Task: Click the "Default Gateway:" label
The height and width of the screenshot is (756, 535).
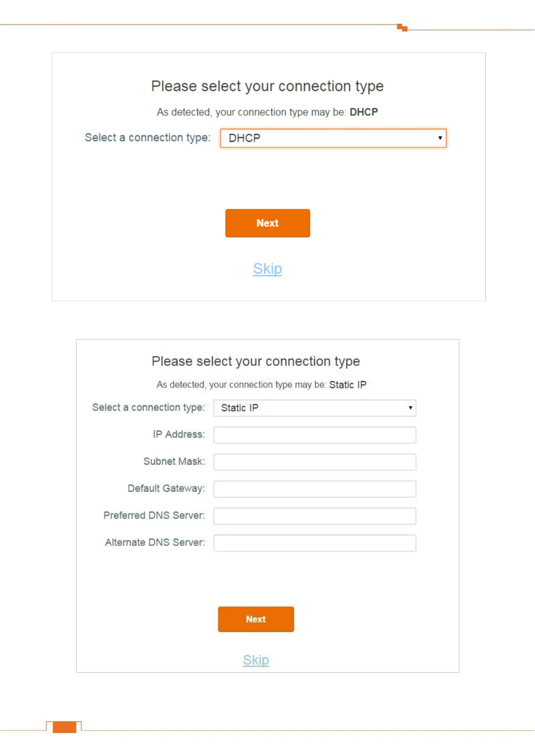Action: [x=166, y=488]
